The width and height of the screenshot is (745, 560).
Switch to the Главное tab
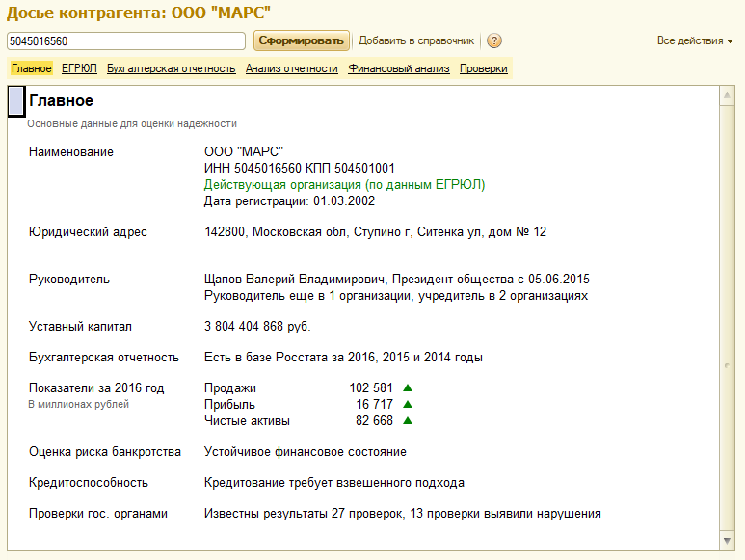click(x=32, y=68)
